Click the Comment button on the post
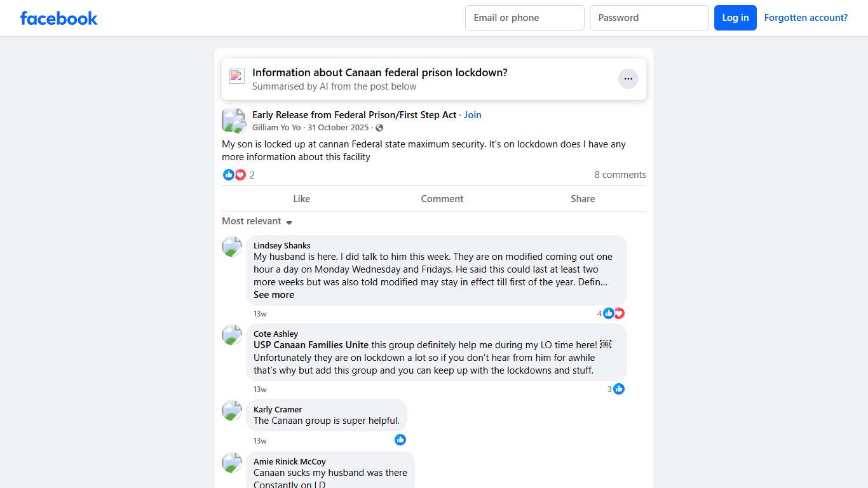The height and width of the screenshot is (488, 868). [x=442, y=199]
